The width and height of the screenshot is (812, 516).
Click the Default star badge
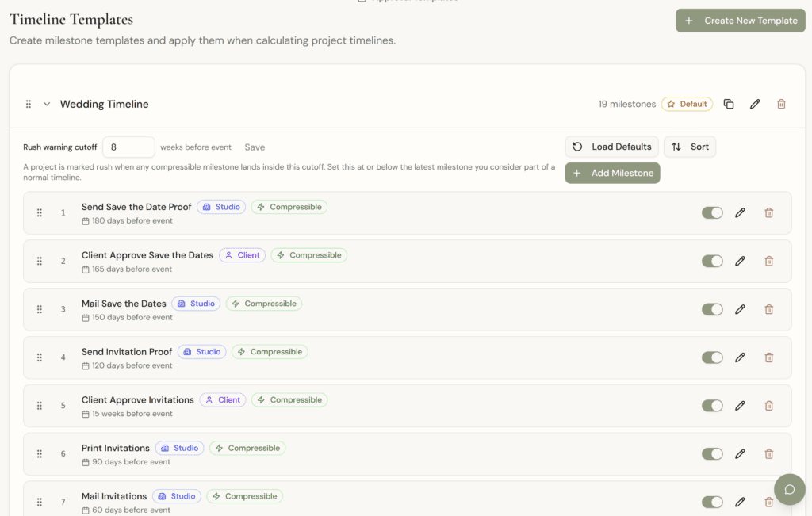(687, 104)
